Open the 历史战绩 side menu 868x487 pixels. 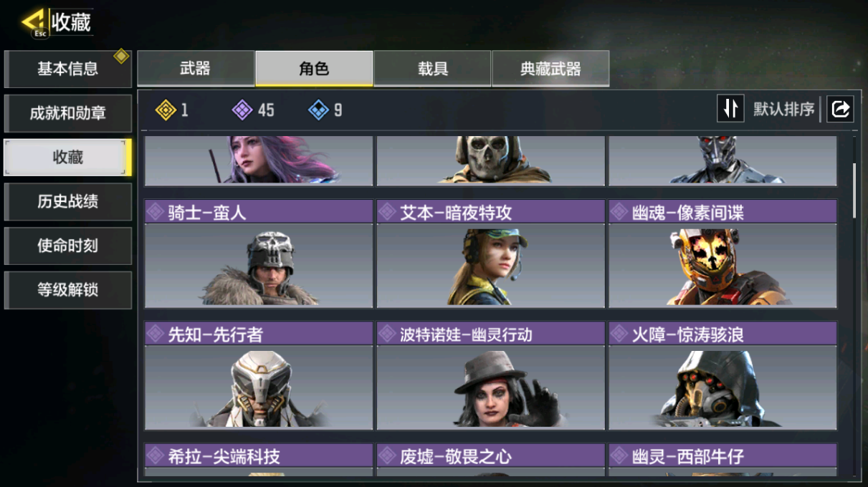pyautogui.click(x=68, y=202)
